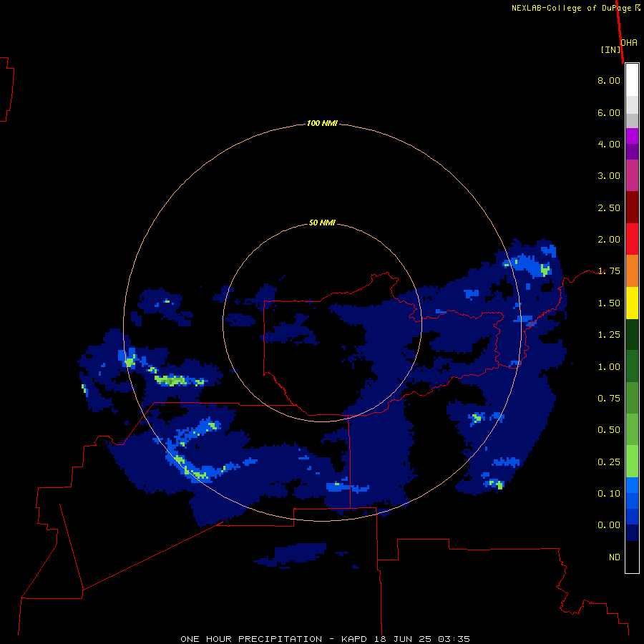
Task: Select the darkest green swatch beside 1.25
Action: (632, 334)
